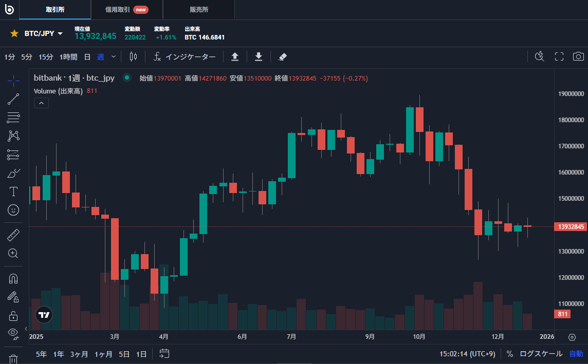Open the BTC/JPY pair dropdown
The height and width of the screenshot is (364, 588).
[x=44, y=33]
